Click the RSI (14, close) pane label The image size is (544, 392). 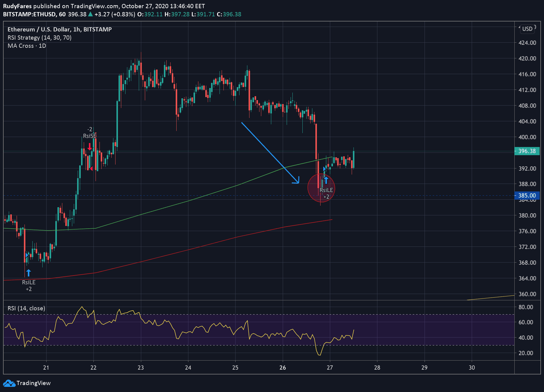(26, 308)
